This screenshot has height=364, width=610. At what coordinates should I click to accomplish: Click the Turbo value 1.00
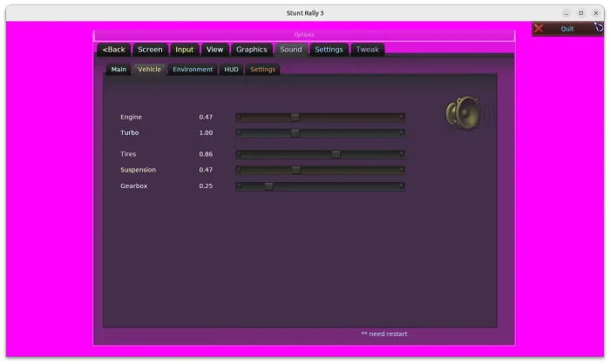click(x=206, y=133)
